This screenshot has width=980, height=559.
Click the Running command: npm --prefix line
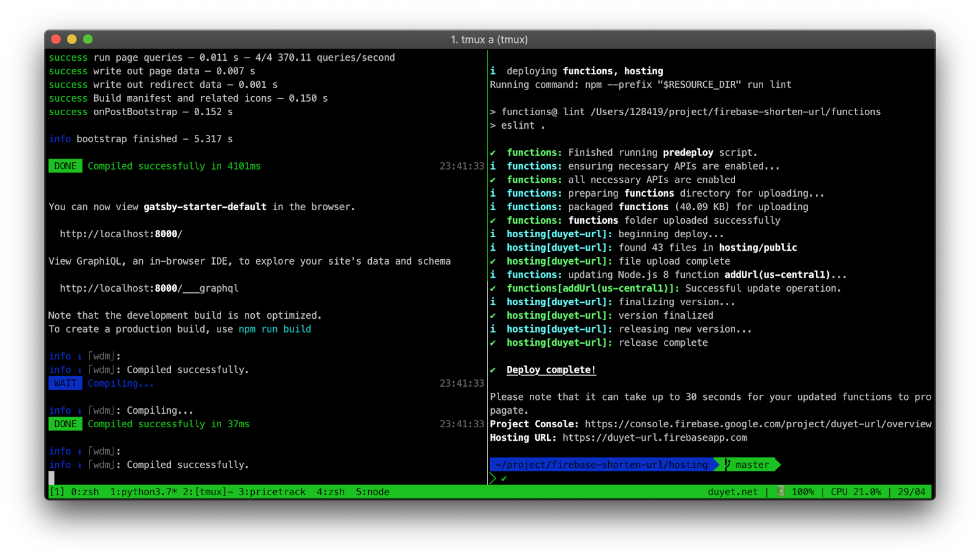(641, 85)
